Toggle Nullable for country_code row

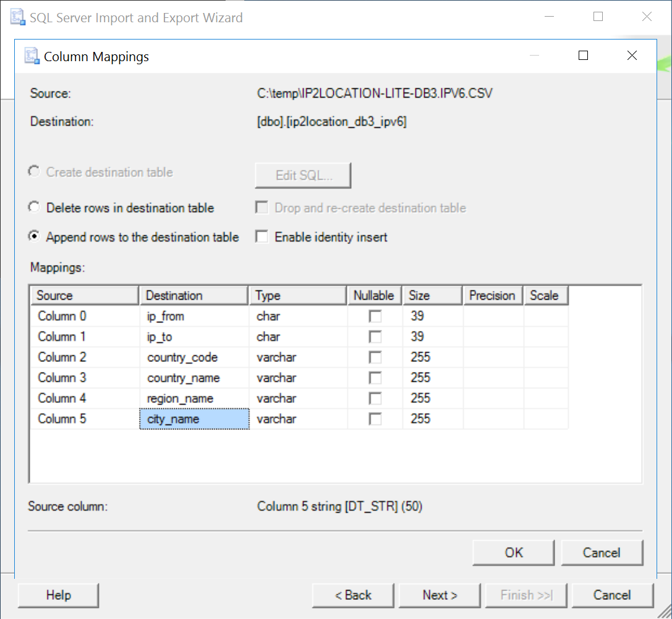tap(375, 357)
